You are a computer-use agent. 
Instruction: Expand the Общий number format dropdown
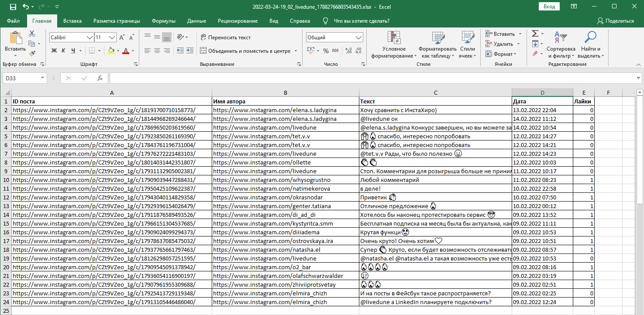358,38
